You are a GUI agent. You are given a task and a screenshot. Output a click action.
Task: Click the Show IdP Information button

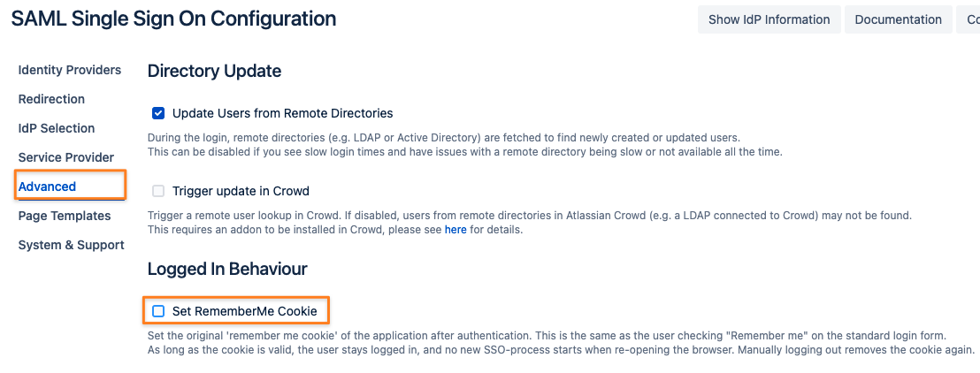[x=769, y=19]
